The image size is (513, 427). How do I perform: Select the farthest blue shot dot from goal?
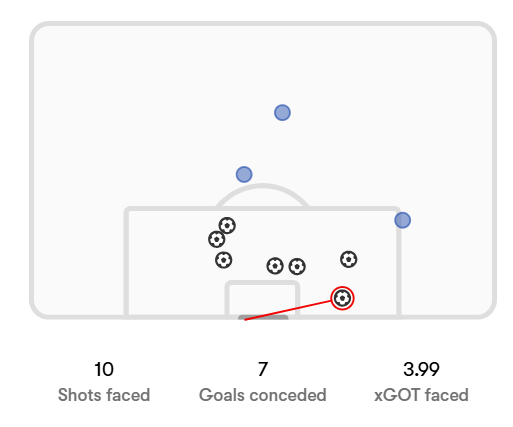coord(282,113)
